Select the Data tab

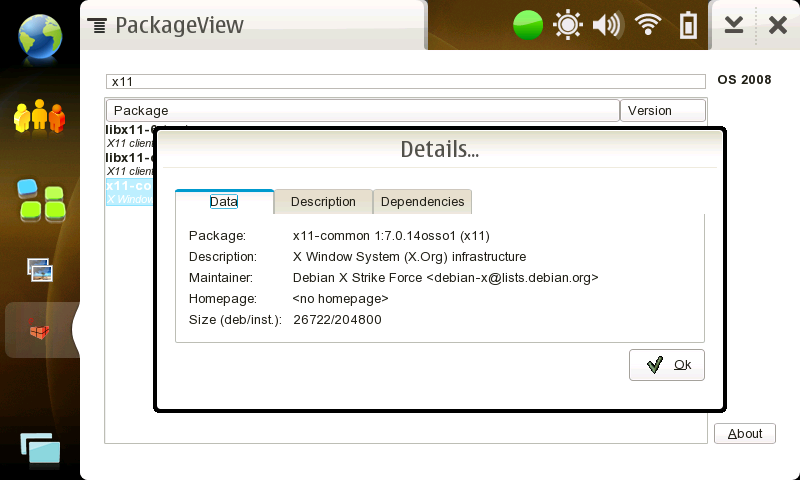coord(224,201)
